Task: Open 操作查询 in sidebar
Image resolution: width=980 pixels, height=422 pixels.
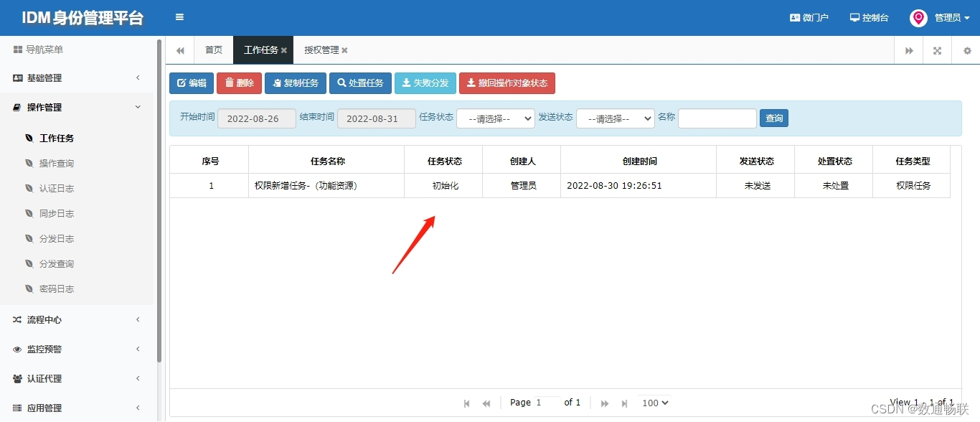Action: click(57, 164)
